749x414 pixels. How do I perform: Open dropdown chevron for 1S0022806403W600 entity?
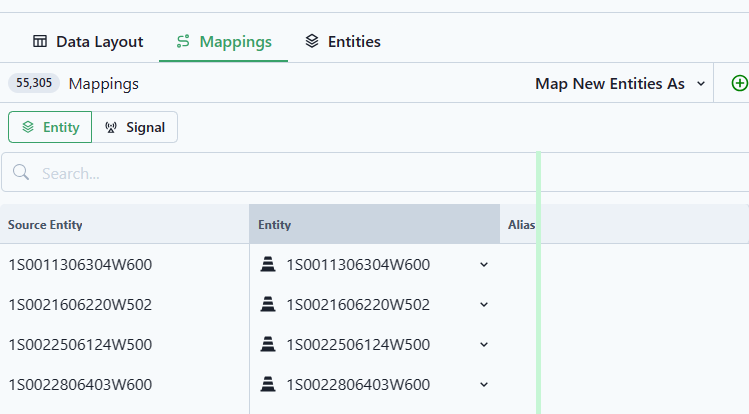484,384
